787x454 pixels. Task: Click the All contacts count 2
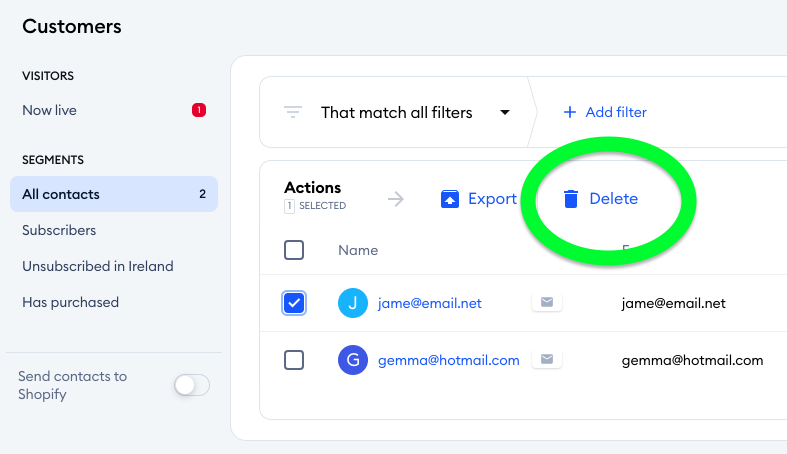pyautogui.click(x=202, y=194)
